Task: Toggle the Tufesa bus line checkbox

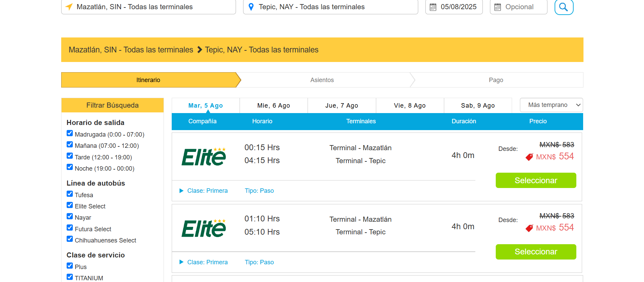Action: click(70, 194)
